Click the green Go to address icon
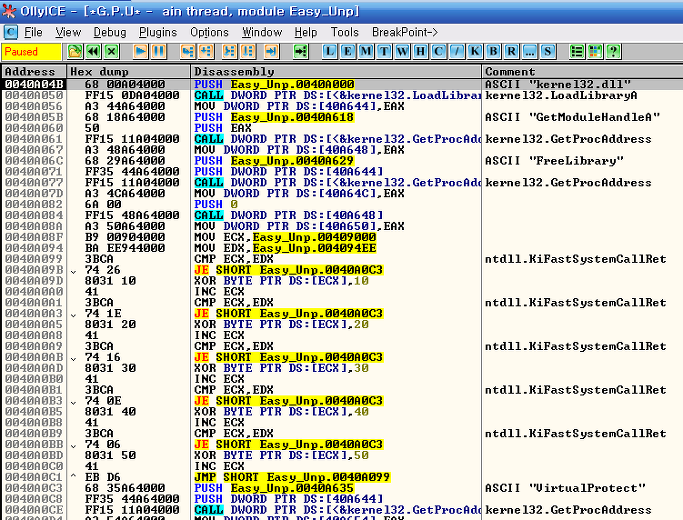This screenshot has width=683, height=520. pyautogui.click(x=300, y=52)
